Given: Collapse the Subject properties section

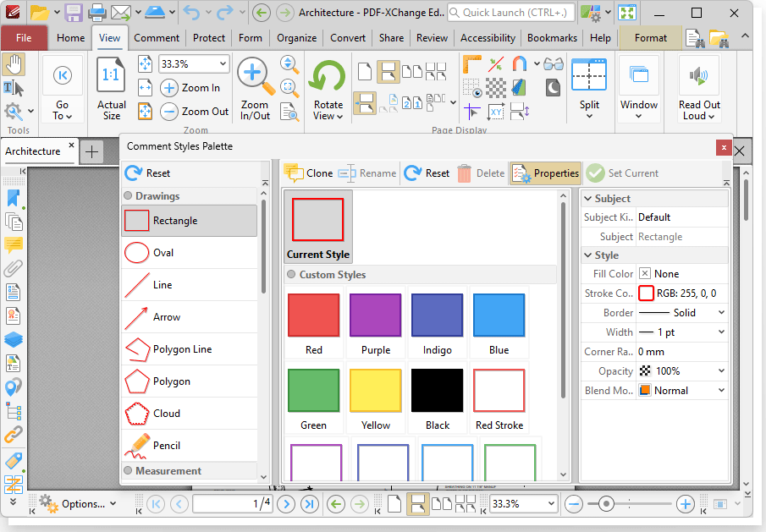Looking at the screenshot, I should coord(588,199).
